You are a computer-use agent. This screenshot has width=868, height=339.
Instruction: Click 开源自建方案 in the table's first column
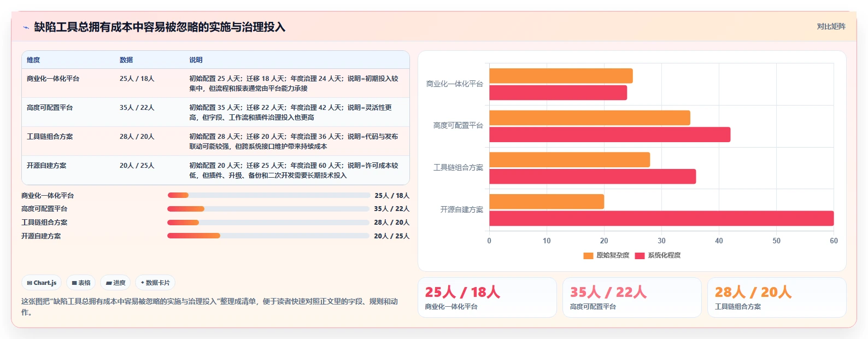click(46, 166)
